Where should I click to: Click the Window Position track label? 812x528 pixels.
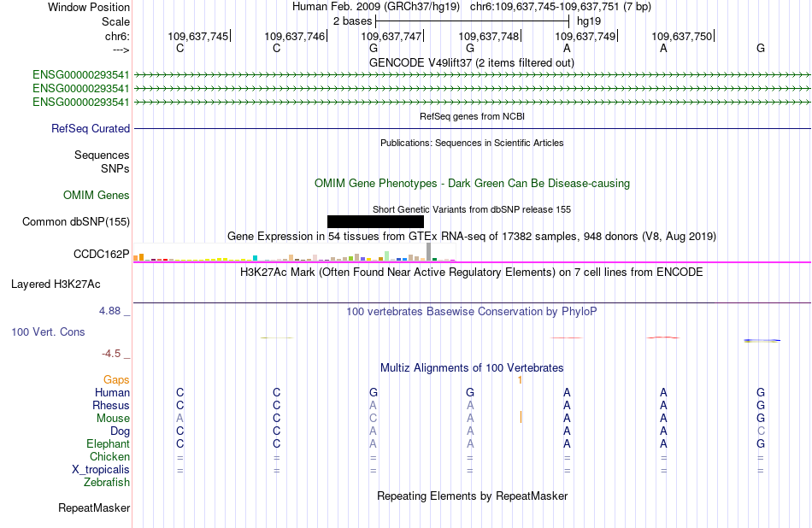point(89,7)
